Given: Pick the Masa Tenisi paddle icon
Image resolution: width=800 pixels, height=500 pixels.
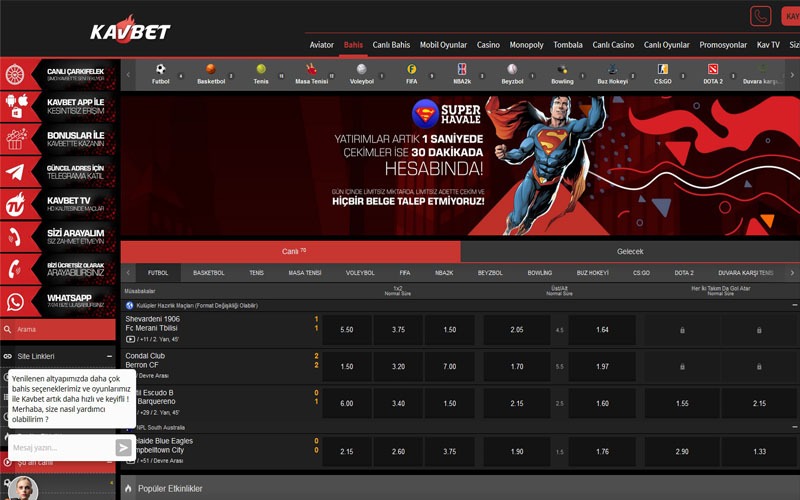Looking at the screenshot, I should (x=311, y=70).
